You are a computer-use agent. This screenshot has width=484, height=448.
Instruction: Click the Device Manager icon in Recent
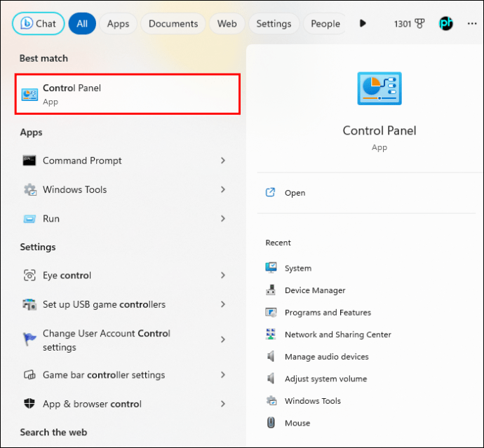[x=271, y=290]
